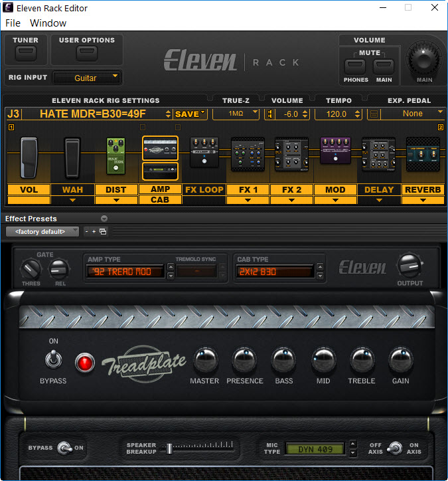The width and height of the screenshot is (448, 481).
Task: Click the Cab Type 2X12 B30 display
Action: (275, 272)
